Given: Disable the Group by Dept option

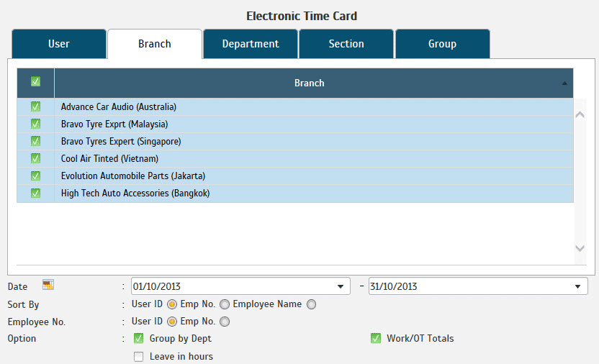Looking at the screenshot, I should (x=139, y=338).
